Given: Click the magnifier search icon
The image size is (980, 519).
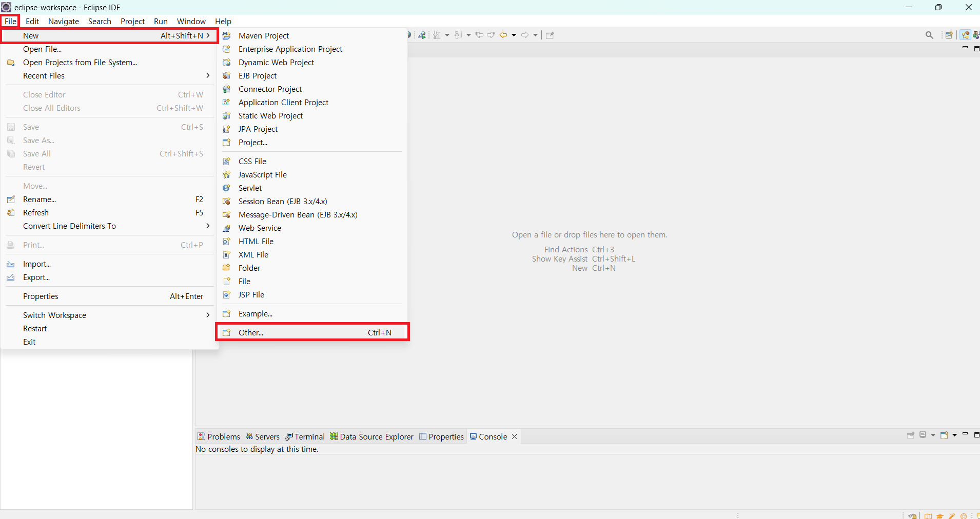Looking at the screenshot, I should [x=929, y=35].
